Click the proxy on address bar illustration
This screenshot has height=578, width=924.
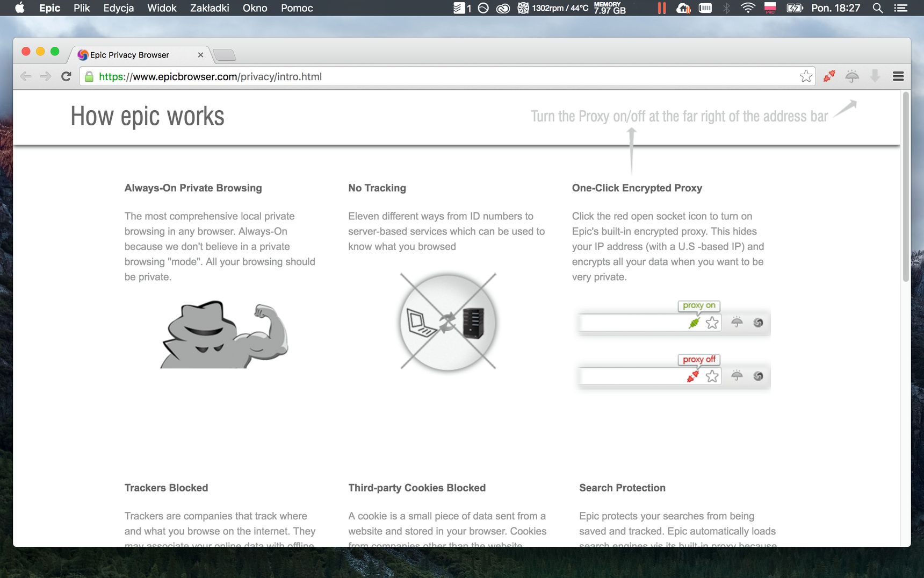(x=674, y=318)
